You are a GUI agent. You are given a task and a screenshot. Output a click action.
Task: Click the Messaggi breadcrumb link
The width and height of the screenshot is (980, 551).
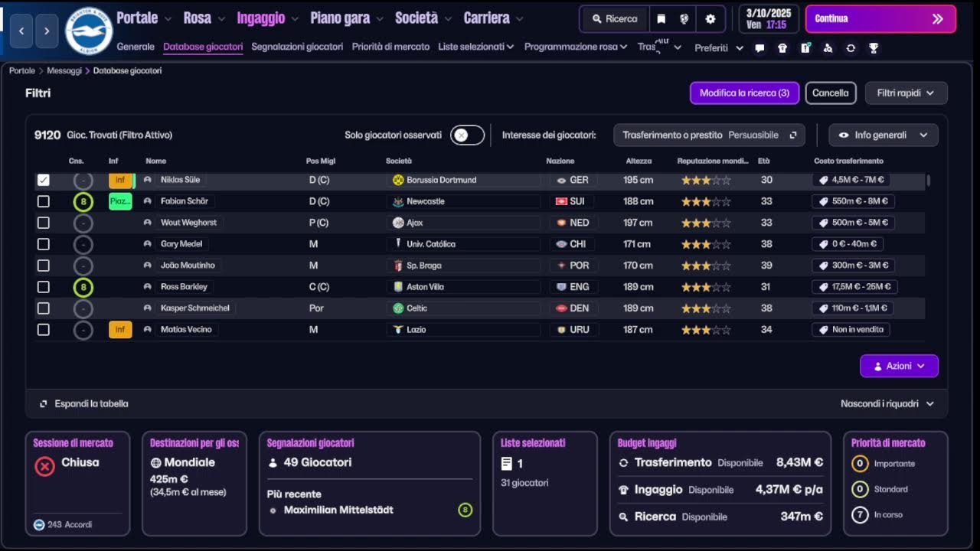point(64,70)
